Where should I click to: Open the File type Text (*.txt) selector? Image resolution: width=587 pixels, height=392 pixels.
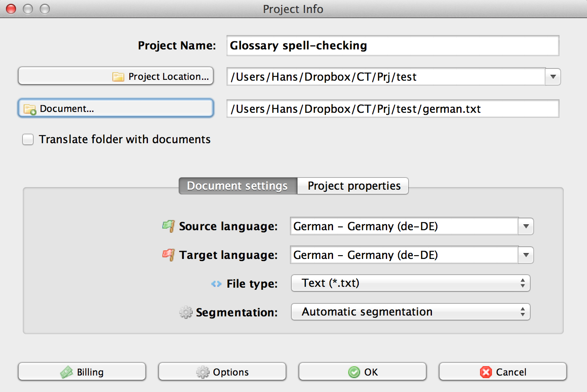[410, 283]
